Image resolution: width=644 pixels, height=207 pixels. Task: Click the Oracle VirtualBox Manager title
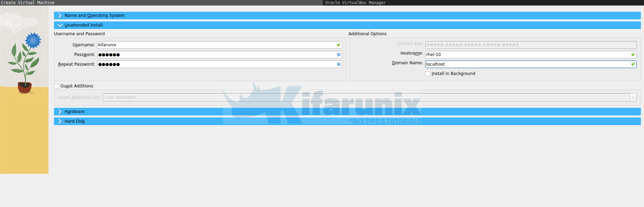pos(355,3)
